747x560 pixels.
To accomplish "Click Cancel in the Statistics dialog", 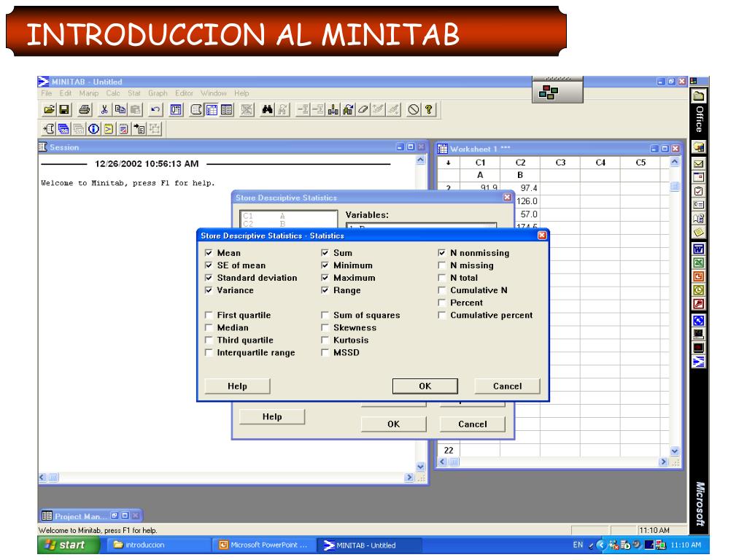I will (x=508, y=386).
